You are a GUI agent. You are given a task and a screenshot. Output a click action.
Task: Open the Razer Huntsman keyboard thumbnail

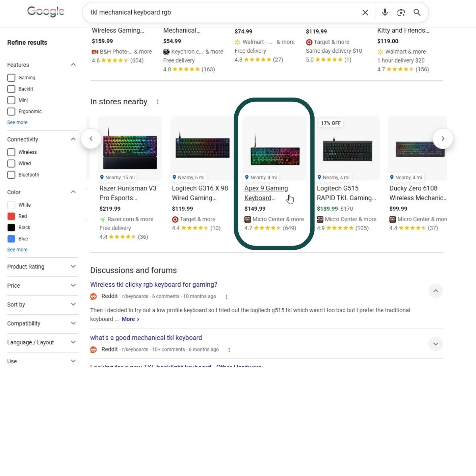130,148
